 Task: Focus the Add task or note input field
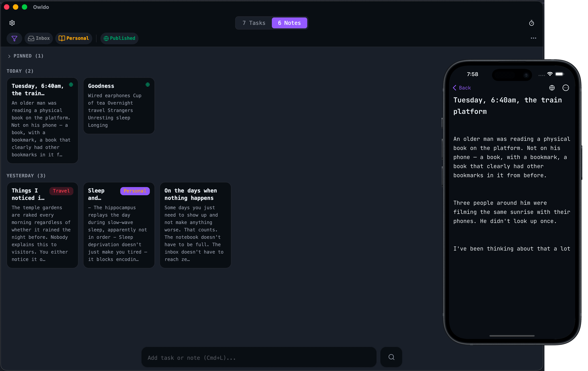tap(259, 357)
